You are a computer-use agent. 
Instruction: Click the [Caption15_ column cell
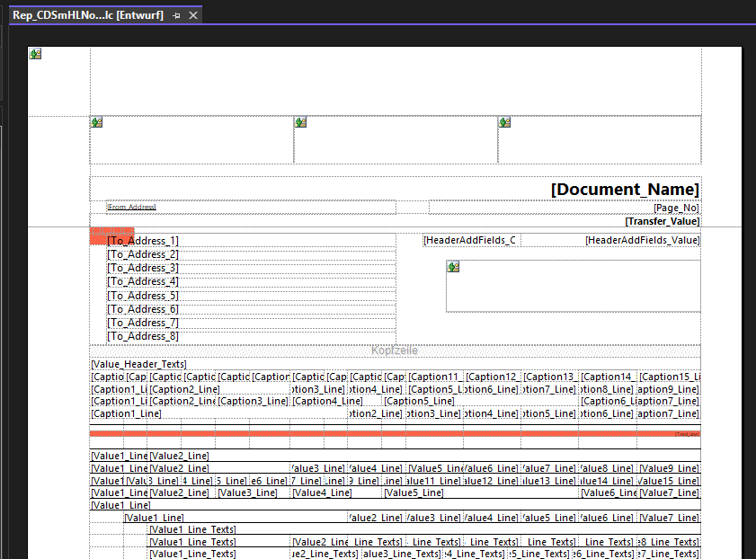669,377
